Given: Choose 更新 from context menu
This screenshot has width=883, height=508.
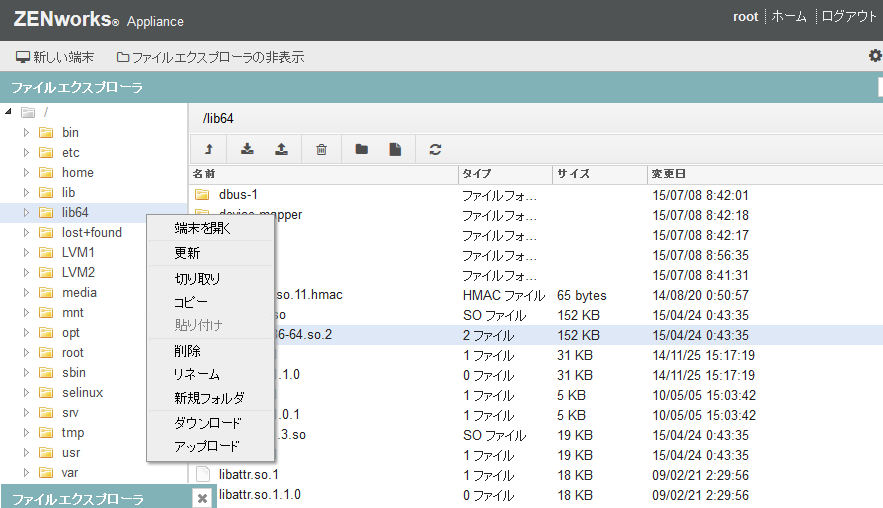Looking at the screenshot, I should pos(210,253).
